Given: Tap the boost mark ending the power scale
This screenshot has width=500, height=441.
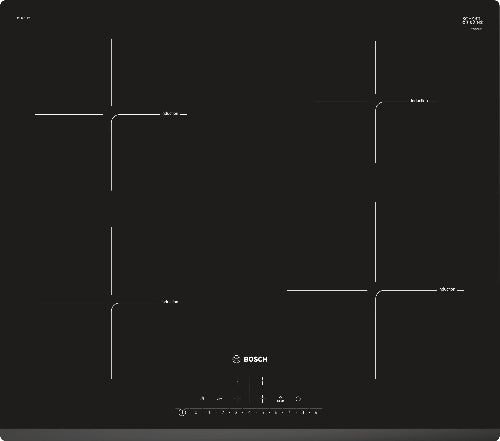Looking at the screenshot, I should coord(316,413).
